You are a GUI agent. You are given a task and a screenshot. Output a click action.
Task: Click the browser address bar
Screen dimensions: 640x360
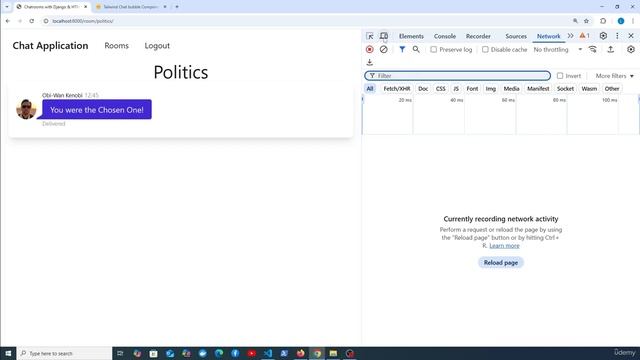point(306,21)
